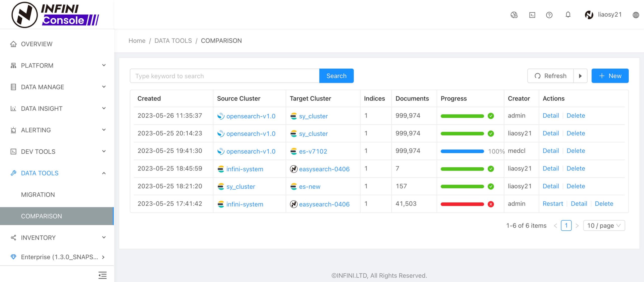Click the liaosy21 username in the header
The image size is (644, 282).
610,15
